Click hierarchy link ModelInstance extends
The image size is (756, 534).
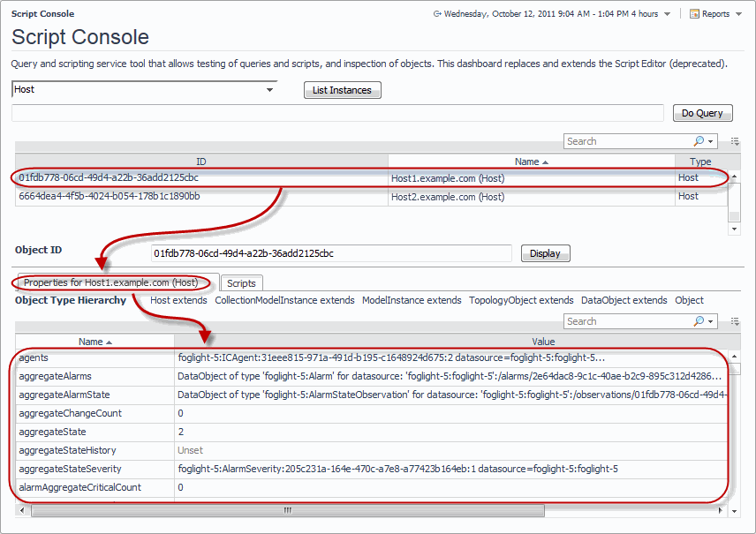412,300
